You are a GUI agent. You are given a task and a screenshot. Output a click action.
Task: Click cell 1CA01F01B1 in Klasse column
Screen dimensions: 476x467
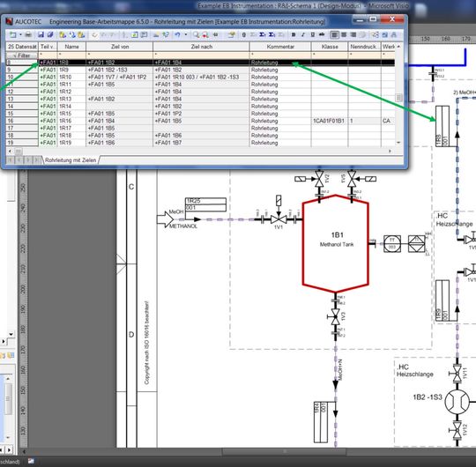point(329,121)
